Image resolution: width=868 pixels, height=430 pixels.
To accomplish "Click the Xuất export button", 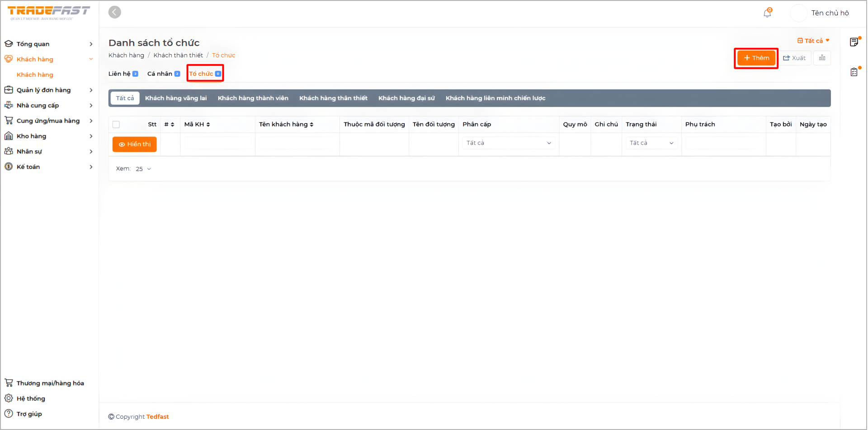I will [794, 58].
